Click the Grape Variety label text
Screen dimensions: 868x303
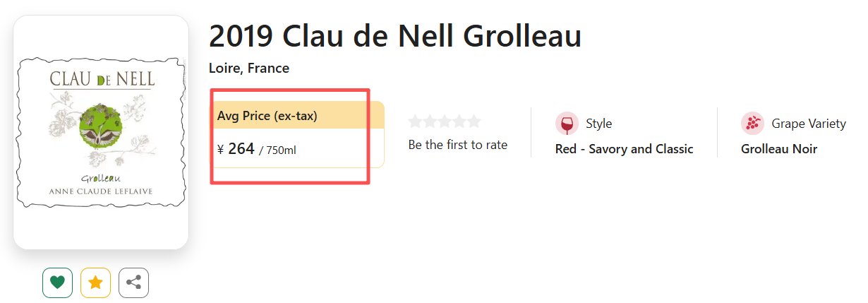tap(808, 124)
